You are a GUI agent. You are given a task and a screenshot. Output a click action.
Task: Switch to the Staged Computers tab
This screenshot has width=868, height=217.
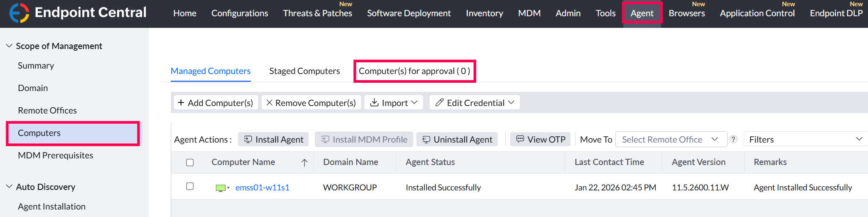pos(305,71)
